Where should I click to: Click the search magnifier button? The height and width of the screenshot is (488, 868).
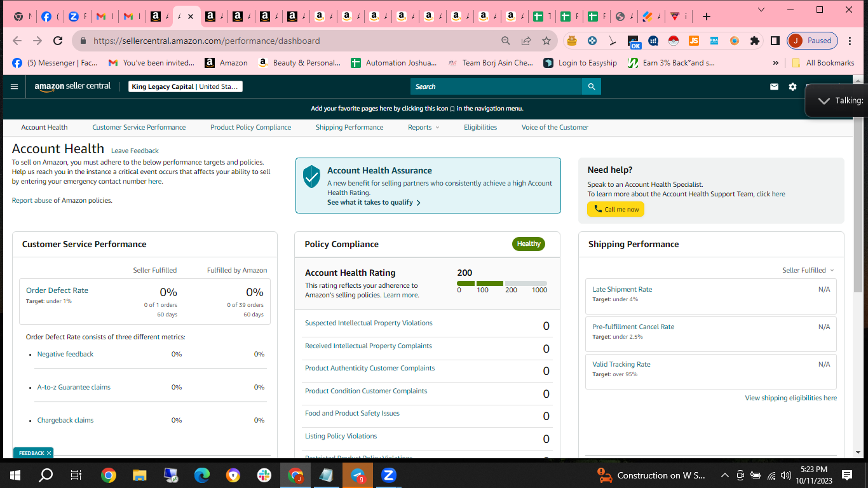592,86
